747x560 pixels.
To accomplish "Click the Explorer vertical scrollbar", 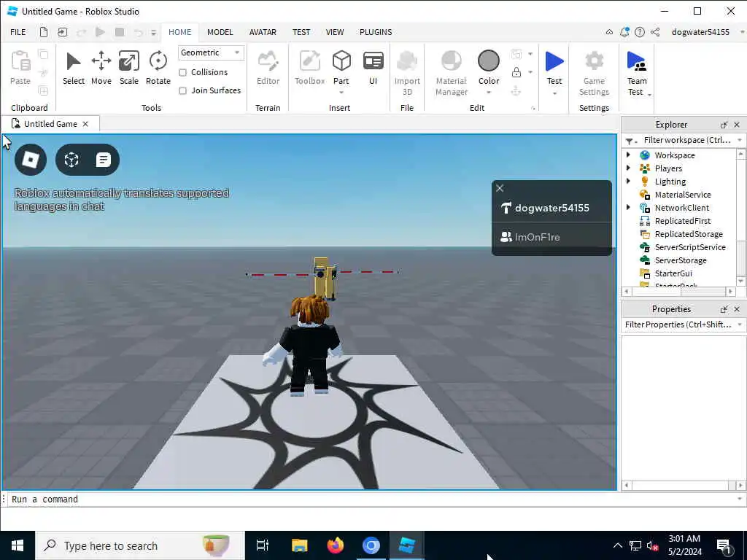I will coord(740,217).
